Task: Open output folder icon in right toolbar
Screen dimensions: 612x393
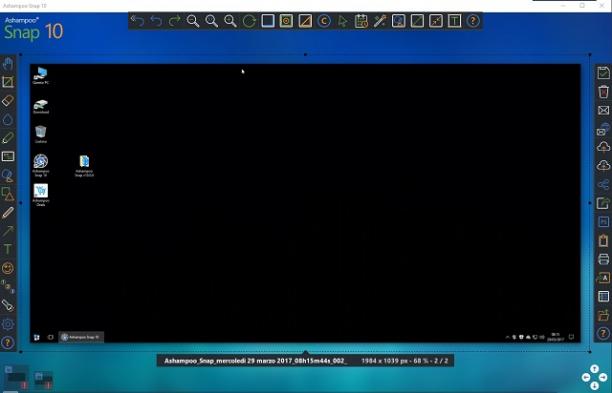Action: [603, 315]
